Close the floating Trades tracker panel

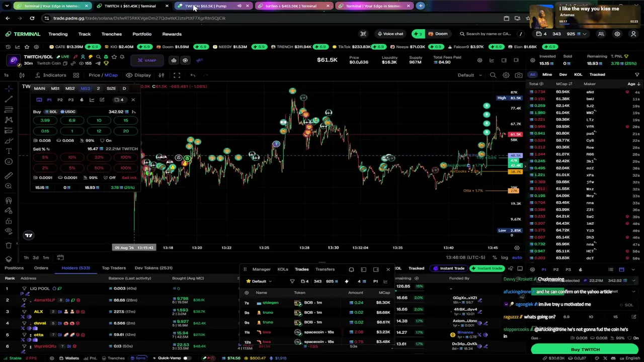tap(388, 269)
